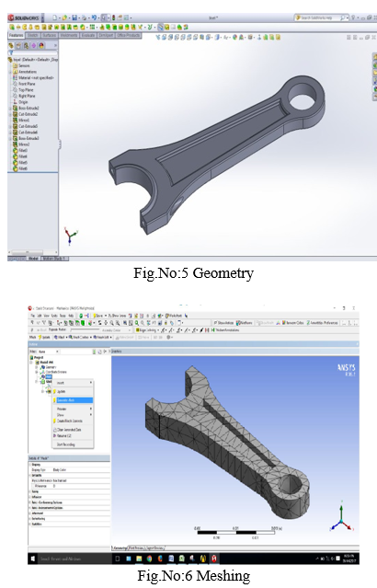Click the ANSYS Update lightning icon in Mesh toolbar

coord(40,337)
